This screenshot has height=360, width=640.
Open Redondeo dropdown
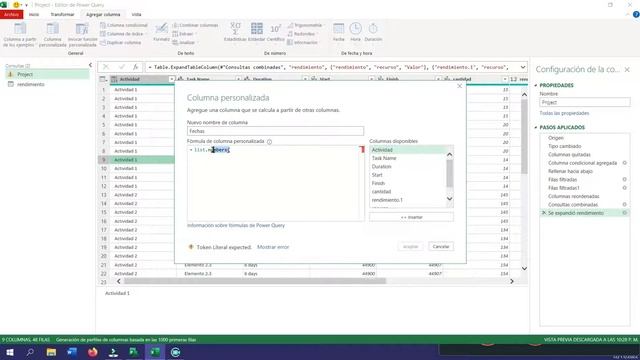(302, 34)
